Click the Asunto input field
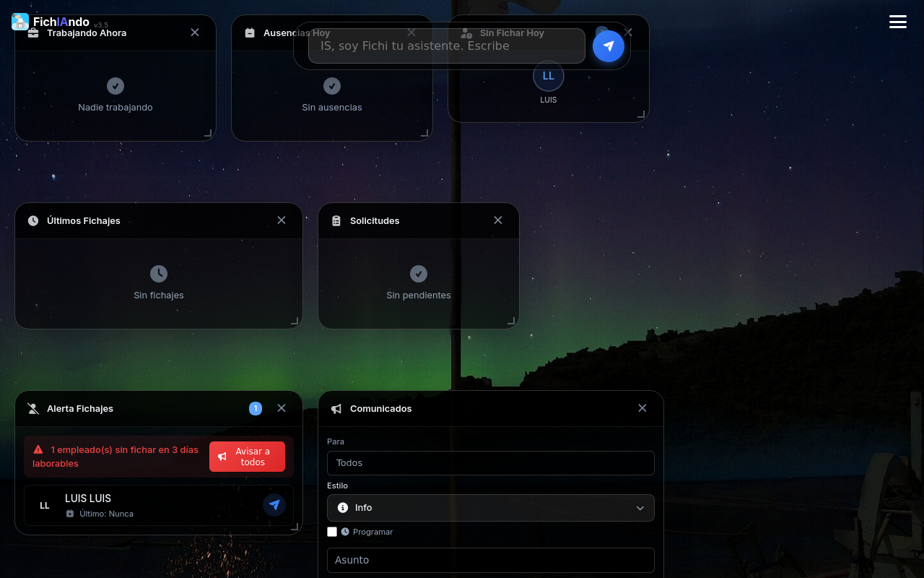Screen dimensions: 924x578 pyautogui.click(x=491, y=560)
